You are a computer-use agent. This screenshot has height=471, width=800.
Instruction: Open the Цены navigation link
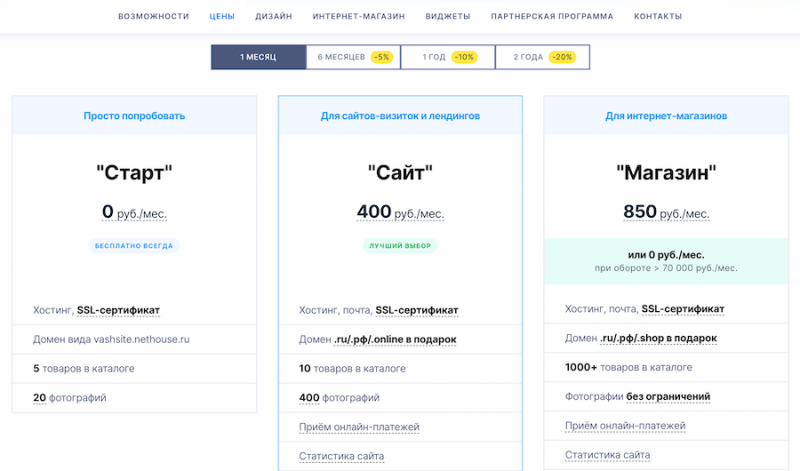[x=222, y=17]
